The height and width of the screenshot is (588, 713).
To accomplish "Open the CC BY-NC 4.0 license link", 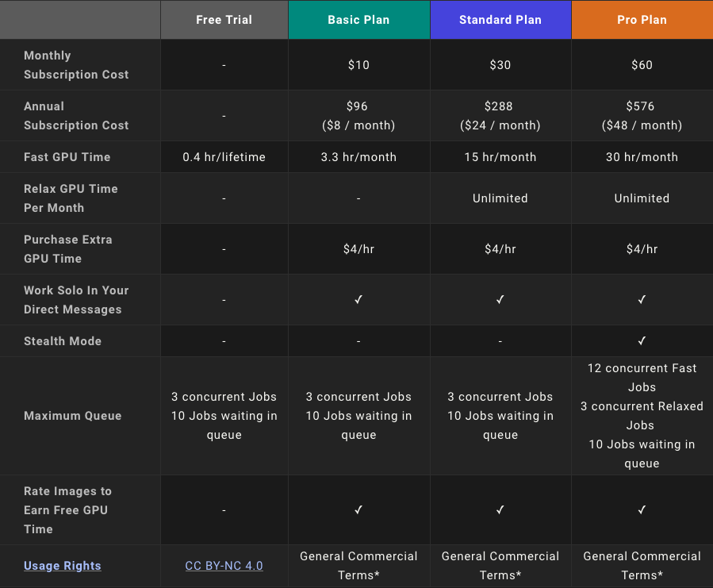I will click(x=224, y=566).
